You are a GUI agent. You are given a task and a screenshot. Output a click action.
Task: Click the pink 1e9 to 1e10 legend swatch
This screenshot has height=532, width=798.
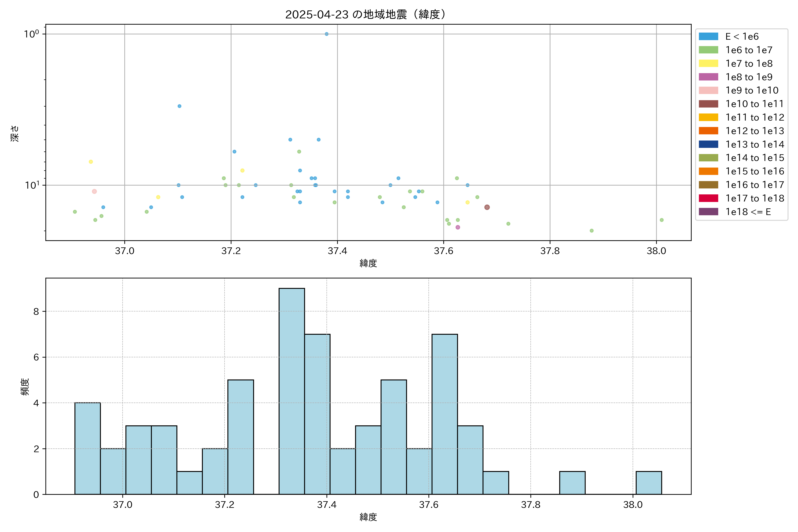tap(708, 90)
